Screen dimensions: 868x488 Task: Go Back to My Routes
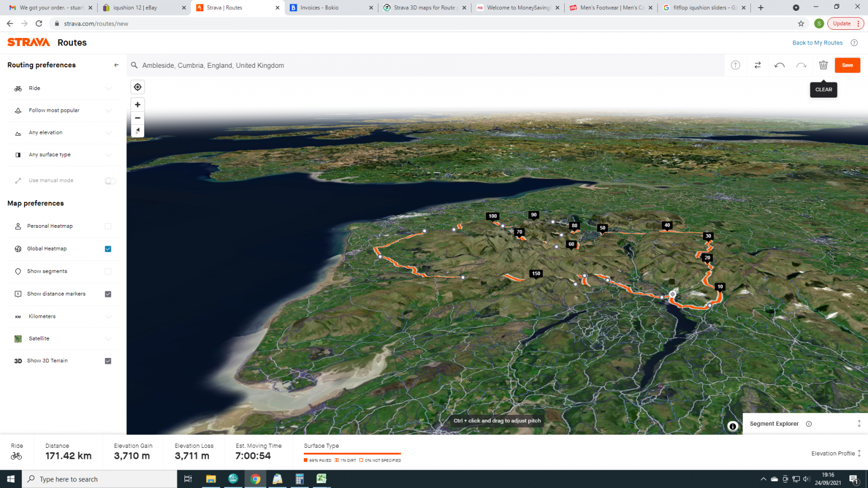click(x=818, y=43)
